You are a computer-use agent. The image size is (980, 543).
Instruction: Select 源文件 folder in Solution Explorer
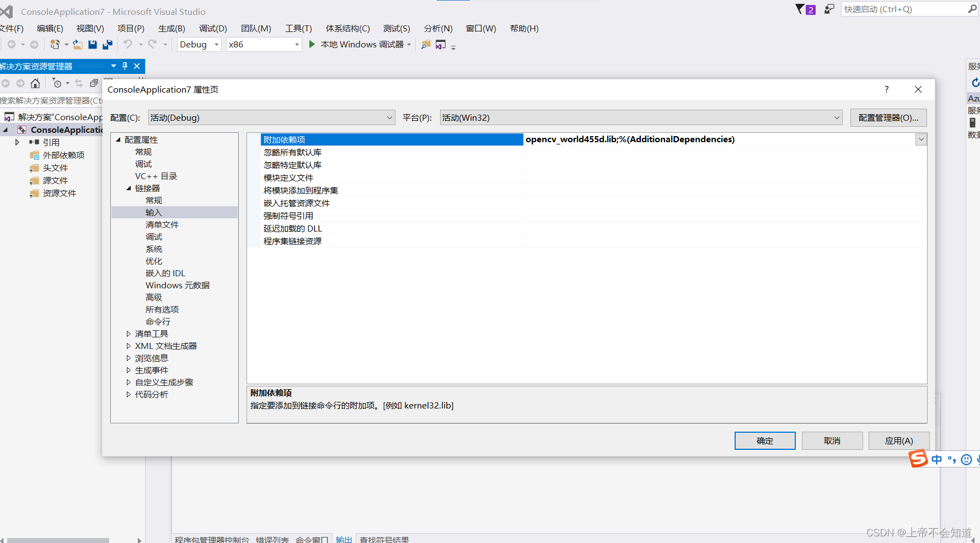pos(55,180)
